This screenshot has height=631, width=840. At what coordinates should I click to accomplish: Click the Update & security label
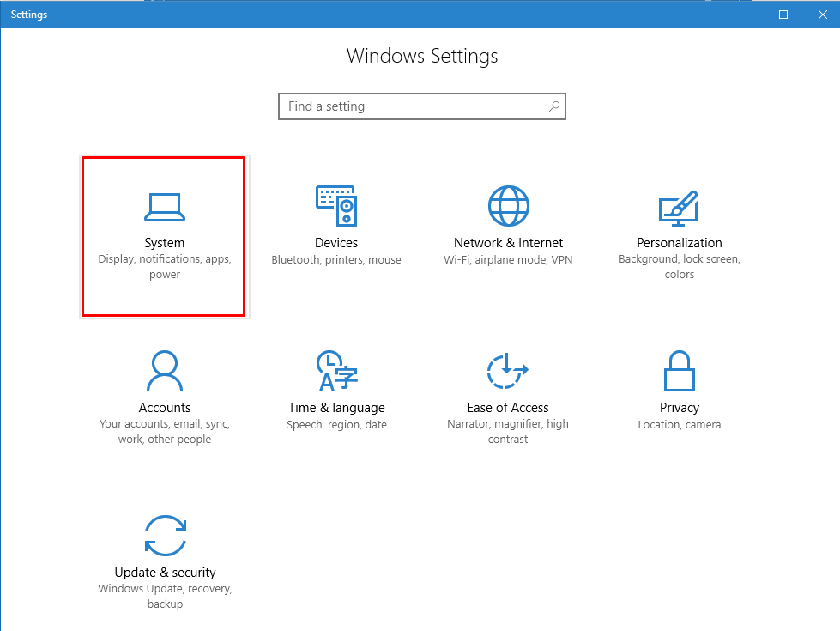click(165, 573)
